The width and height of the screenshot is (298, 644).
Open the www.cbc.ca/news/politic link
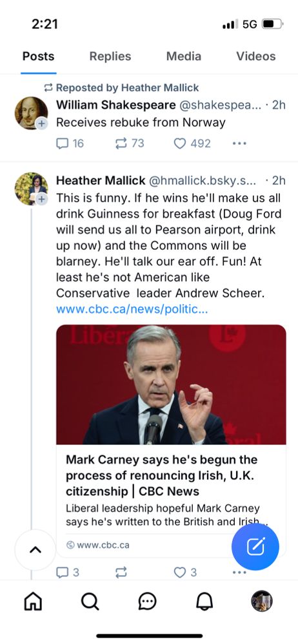[x=132, y=309]
